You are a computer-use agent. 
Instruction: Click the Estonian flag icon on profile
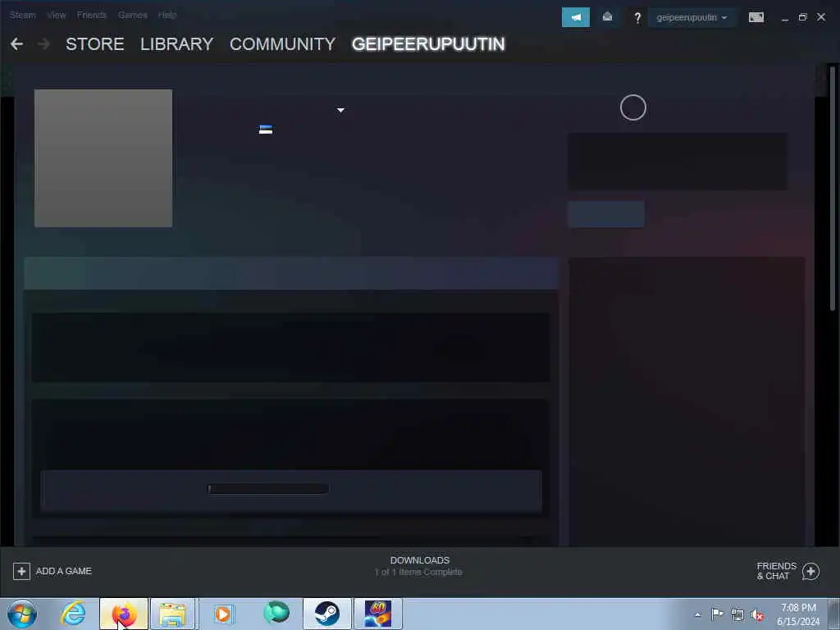266,130
